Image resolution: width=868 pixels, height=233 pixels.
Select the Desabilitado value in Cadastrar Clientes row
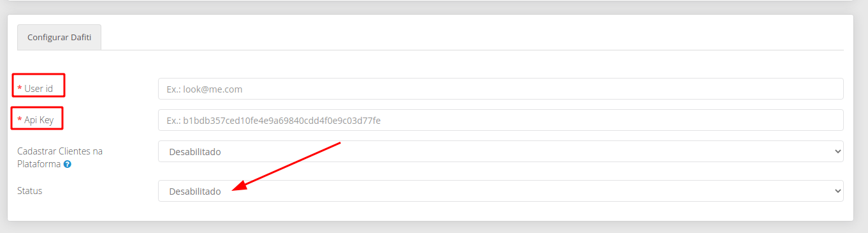(x=194, y=152)
